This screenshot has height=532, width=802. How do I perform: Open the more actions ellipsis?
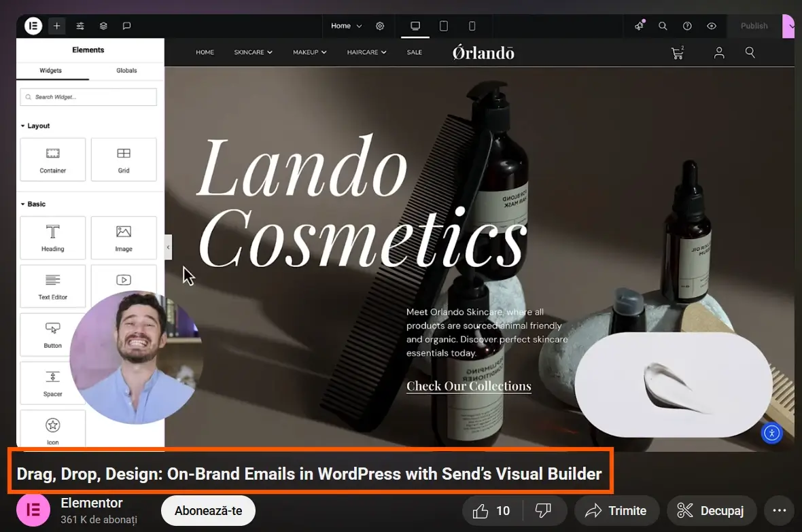780,510
